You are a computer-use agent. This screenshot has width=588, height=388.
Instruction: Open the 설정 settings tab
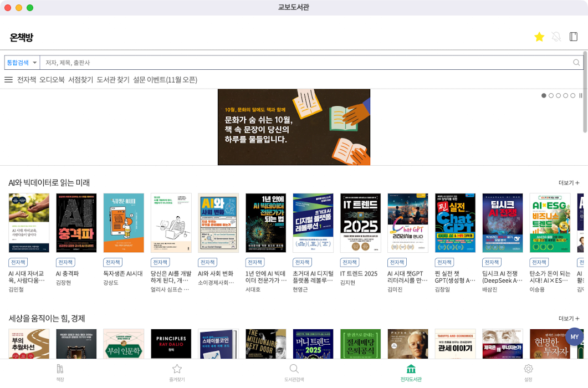[x=528, y=373]
